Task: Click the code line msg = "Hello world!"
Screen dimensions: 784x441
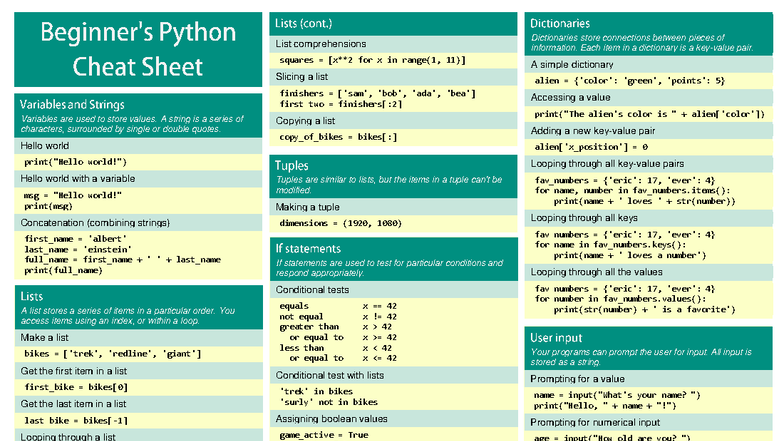Action: tap(73, 196)
